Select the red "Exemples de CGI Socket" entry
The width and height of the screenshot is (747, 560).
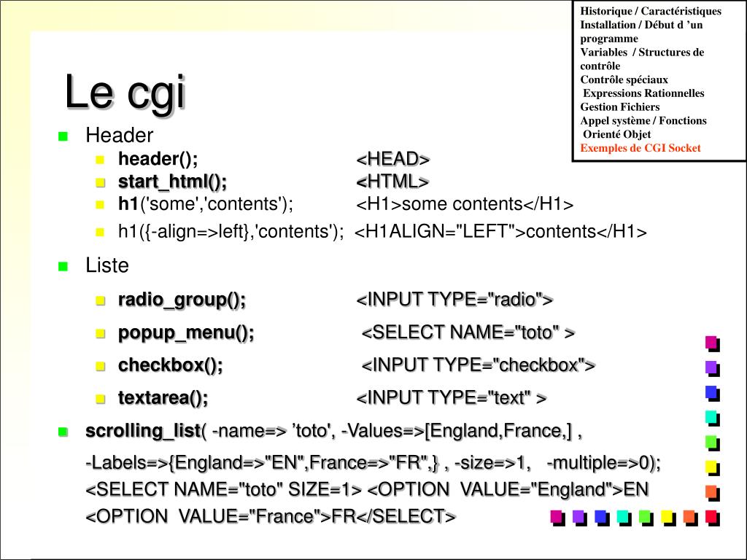(640, 148)
